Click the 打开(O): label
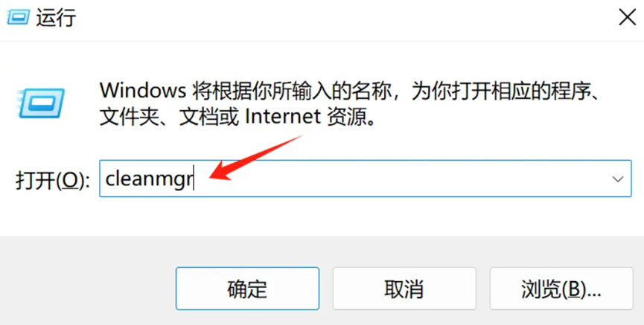Image resolution: width=644 pixels, height=325 pixels. [53, 180]
